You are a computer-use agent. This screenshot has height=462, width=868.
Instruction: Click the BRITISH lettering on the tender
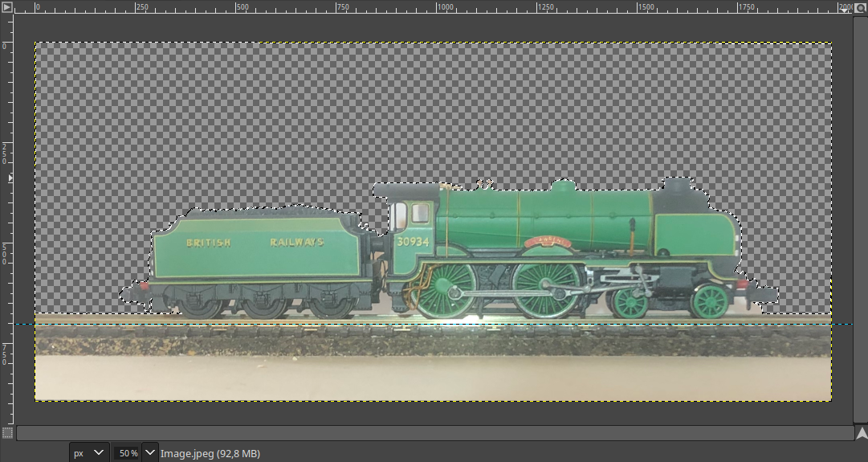pos(208,243)
